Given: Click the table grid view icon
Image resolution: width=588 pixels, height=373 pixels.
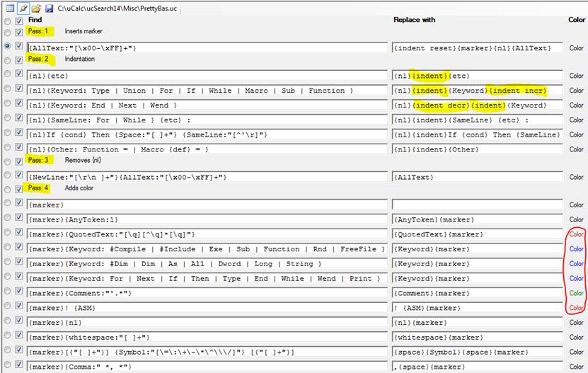Looking at the screenshot, I should pyautogui.click(x=10, y=8).
